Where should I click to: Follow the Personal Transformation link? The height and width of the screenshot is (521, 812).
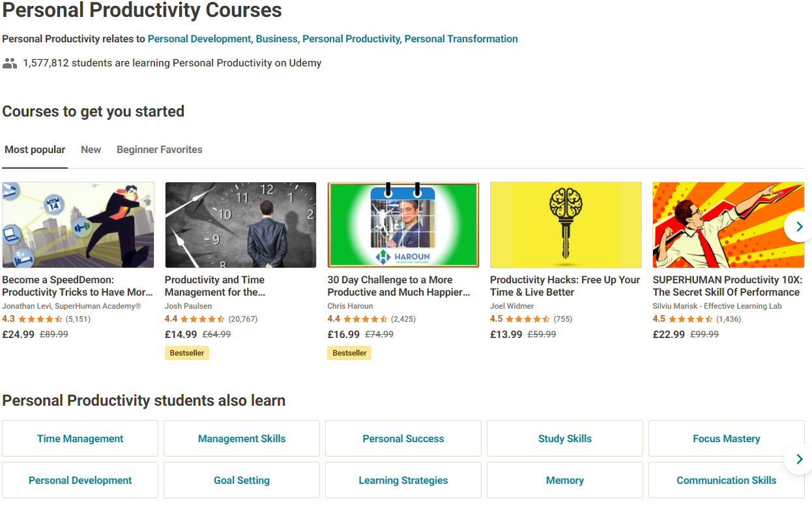pyautogui.click(x=461, y=39)
